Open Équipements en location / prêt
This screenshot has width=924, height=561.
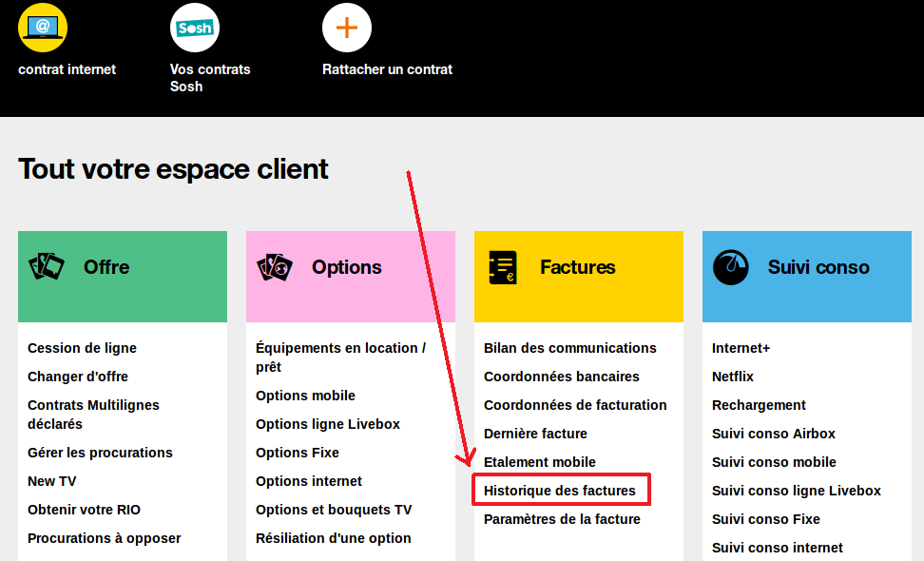pyautogui.click(x=340, y=358)
